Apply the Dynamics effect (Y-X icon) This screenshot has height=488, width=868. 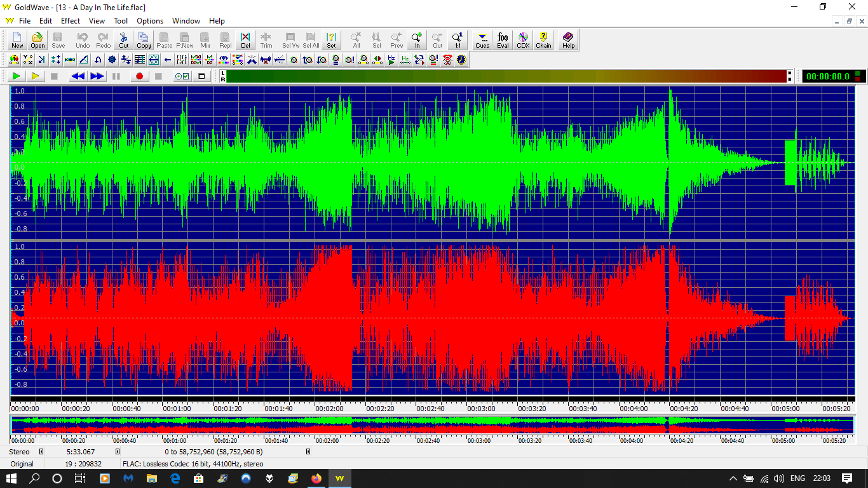(27, 60)
